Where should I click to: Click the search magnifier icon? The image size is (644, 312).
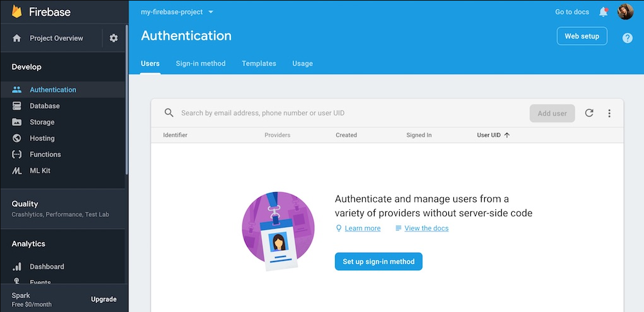coord(169,113)
